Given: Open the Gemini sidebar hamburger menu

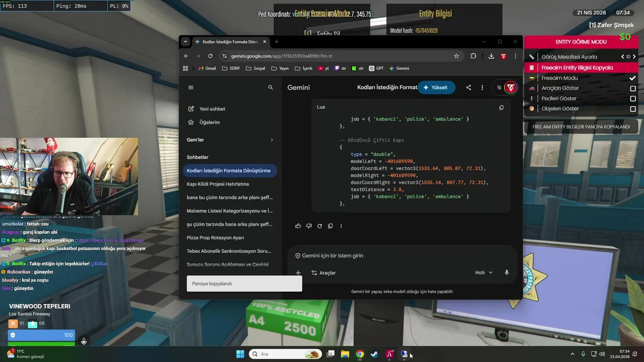Looking at the screenshot, I should click(191, 87).
